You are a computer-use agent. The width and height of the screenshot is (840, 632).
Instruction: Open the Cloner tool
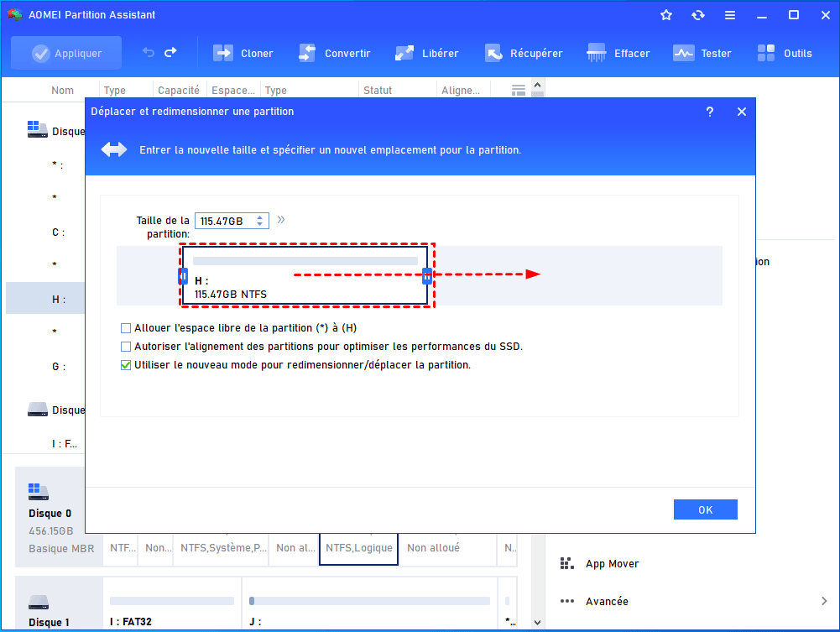pos(243,53)
